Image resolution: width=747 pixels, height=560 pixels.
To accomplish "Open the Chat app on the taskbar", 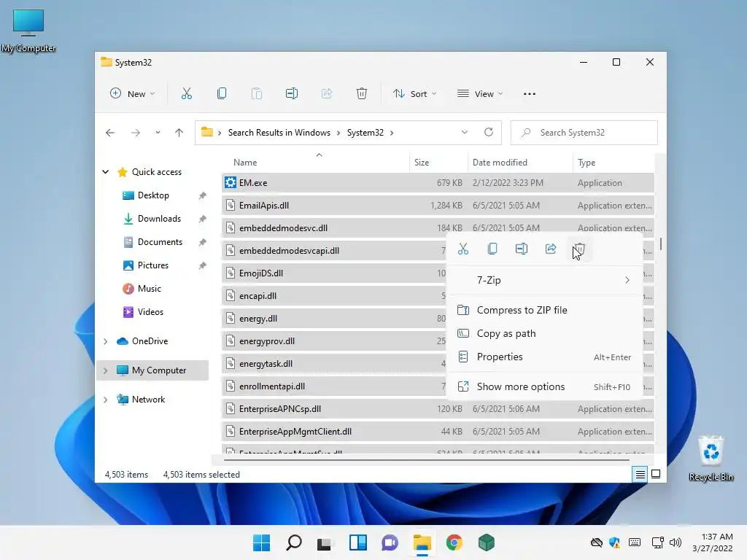I will pos(390,542).
